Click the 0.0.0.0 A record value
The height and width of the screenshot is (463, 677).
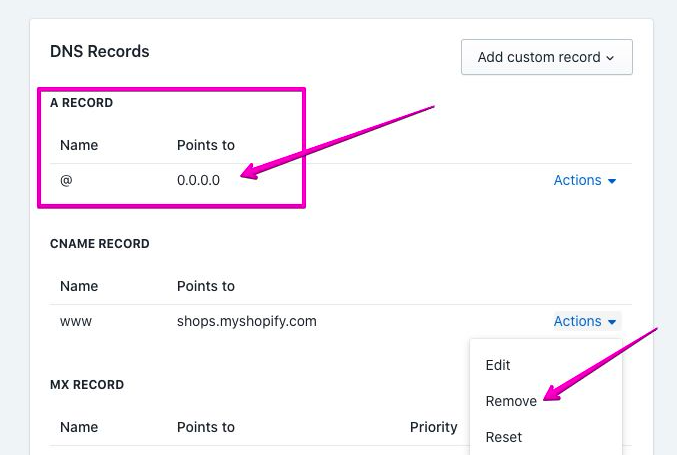point(198,180)
